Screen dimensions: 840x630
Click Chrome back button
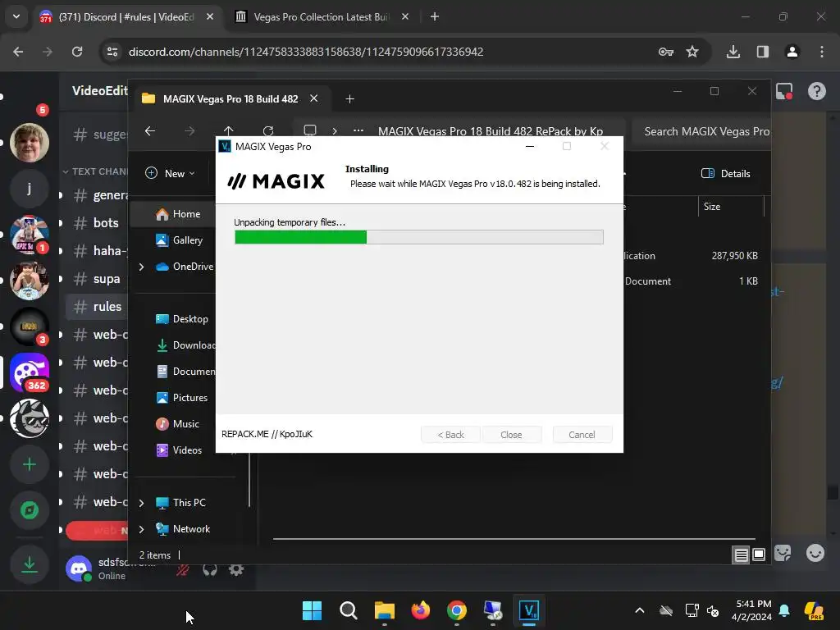pyautogui.click(x=18, y=52)
